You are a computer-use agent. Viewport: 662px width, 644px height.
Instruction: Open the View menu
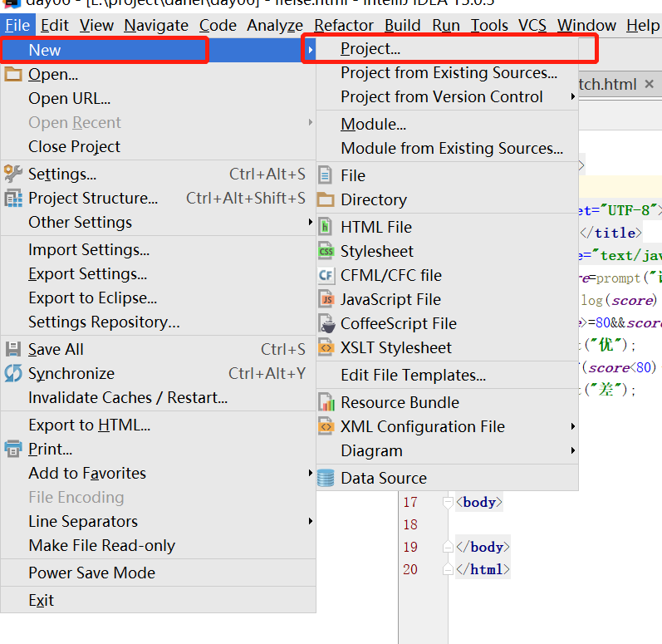click(x=96, y=25)
